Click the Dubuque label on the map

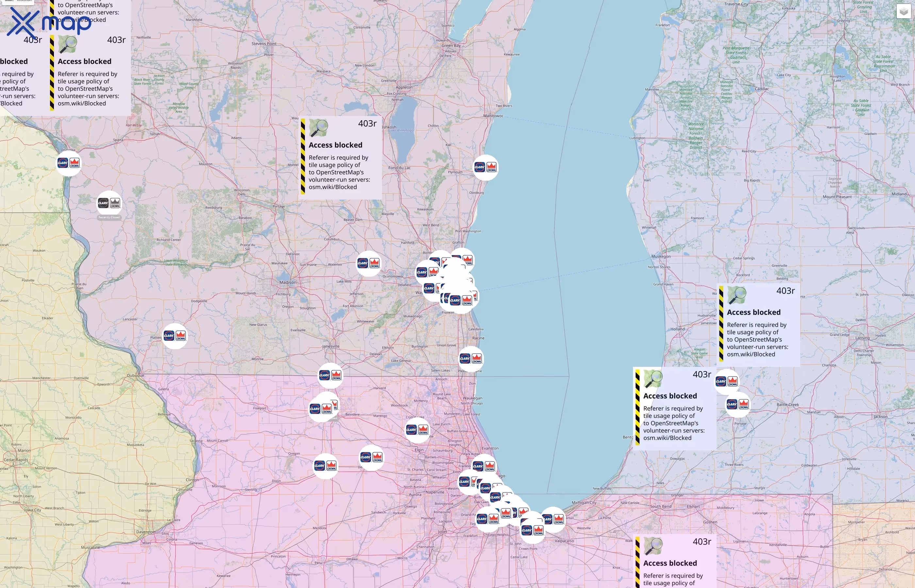click(136, 375)
